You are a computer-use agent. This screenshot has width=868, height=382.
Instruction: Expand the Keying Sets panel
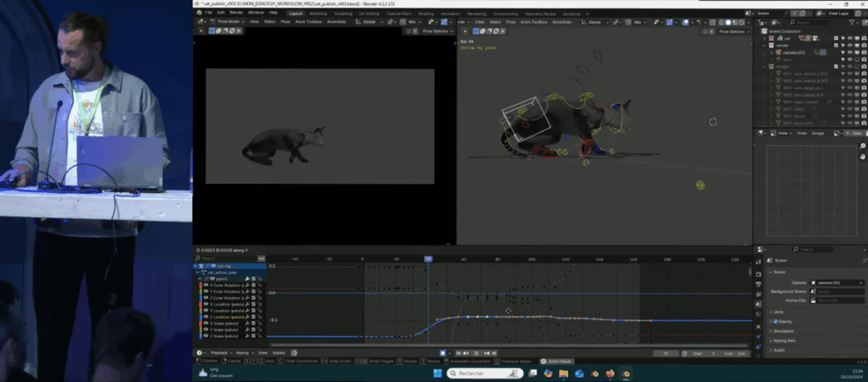pos(784,340)
